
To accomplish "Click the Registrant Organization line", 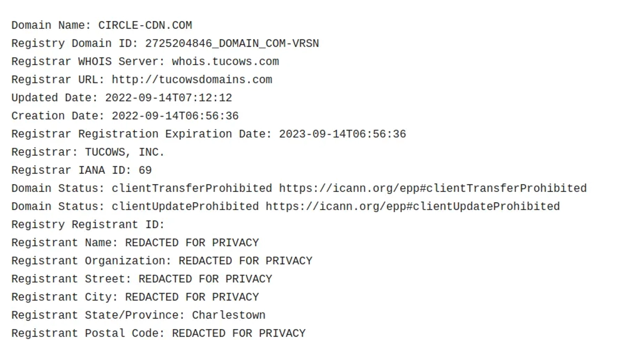I will [x=162, y=261].
